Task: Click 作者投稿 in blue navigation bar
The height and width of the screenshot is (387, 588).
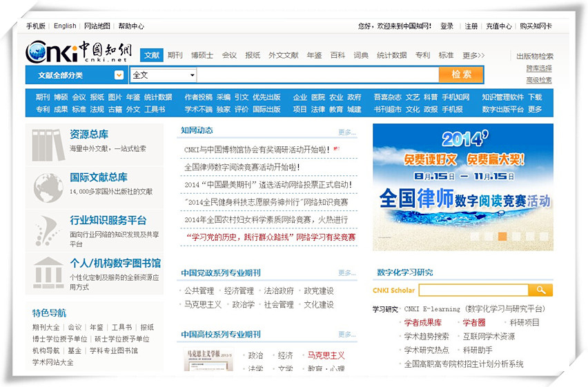Action: click(198, 97)
